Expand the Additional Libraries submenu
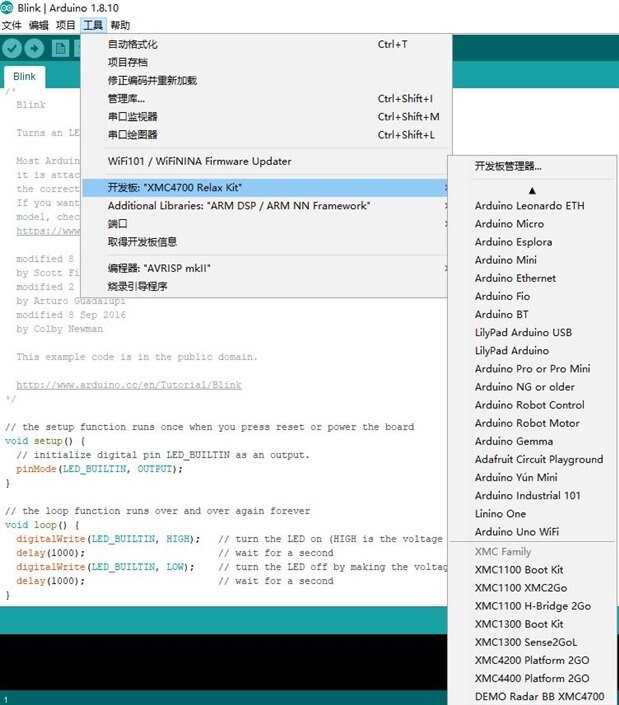Viewport: 619px width, 705px height. click(x=265, y=205)
